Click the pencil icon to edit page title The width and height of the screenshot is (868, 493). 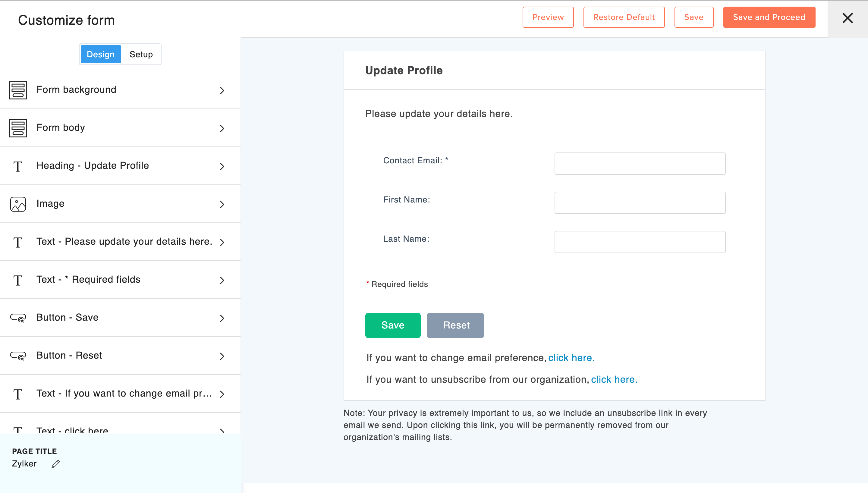pos(56,464)
